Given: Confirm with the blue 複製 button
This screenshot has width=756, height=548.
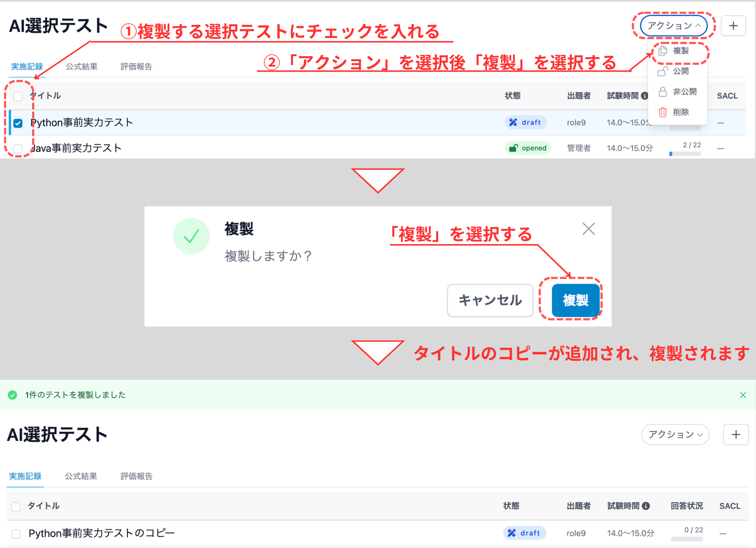Looking at the screenshot, I should [575, 300].
